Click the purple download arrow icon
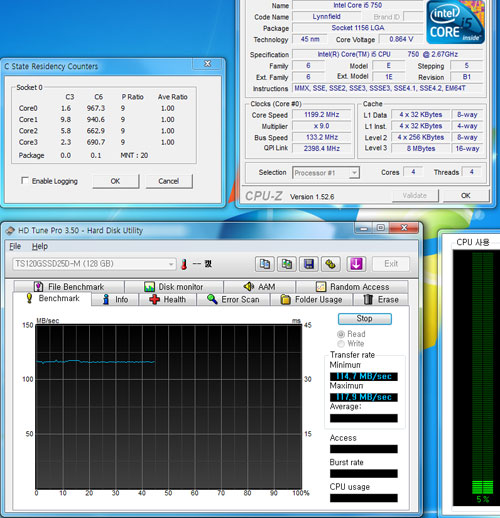Screen dimensions: 500x518 click(x=356, y=264)
